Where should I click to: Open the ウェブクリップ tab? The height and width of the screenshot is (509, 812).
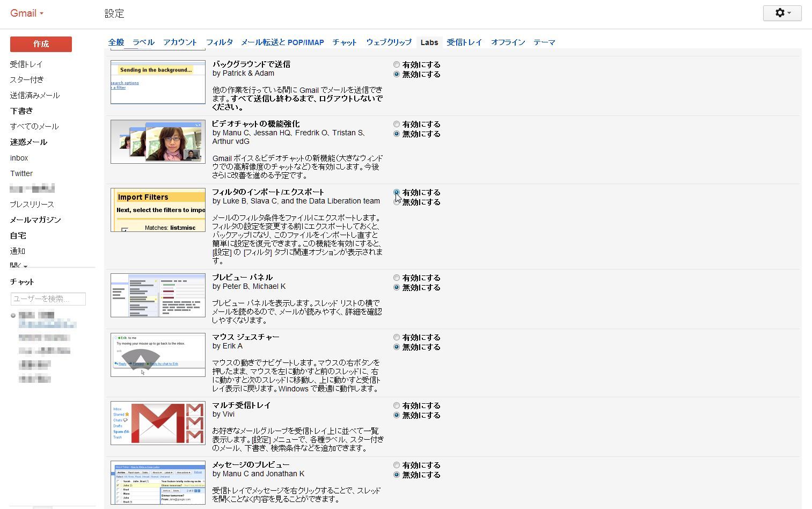389,42
